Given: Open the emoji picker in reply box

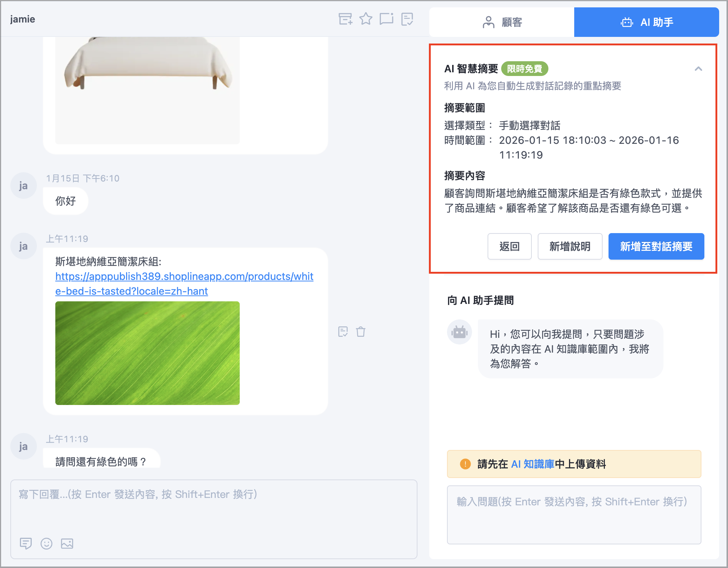Looking at the screenshot, I should (46, 543).
